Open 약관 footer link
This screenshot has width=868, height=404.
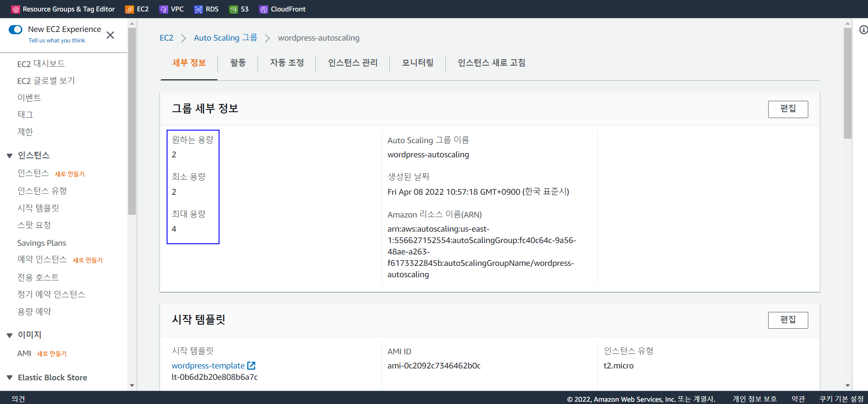tap(798, 399)
